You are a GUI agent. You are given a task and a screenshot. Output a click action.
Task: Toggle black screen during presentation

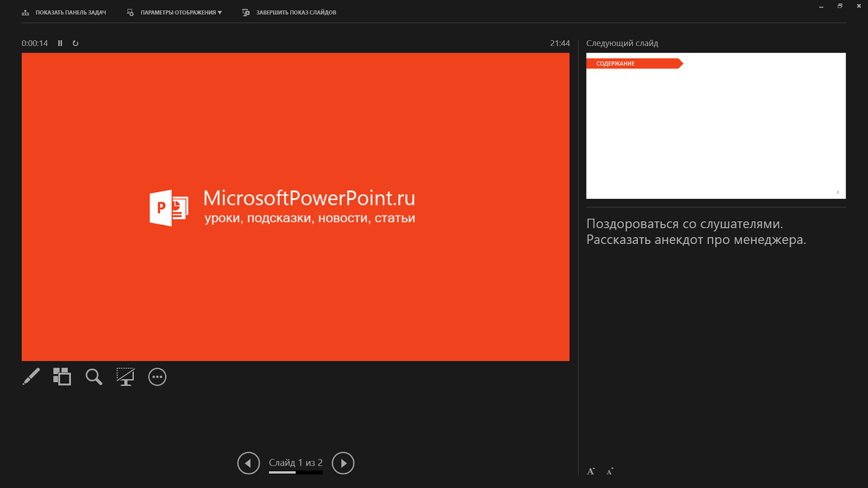coord(125,376)
